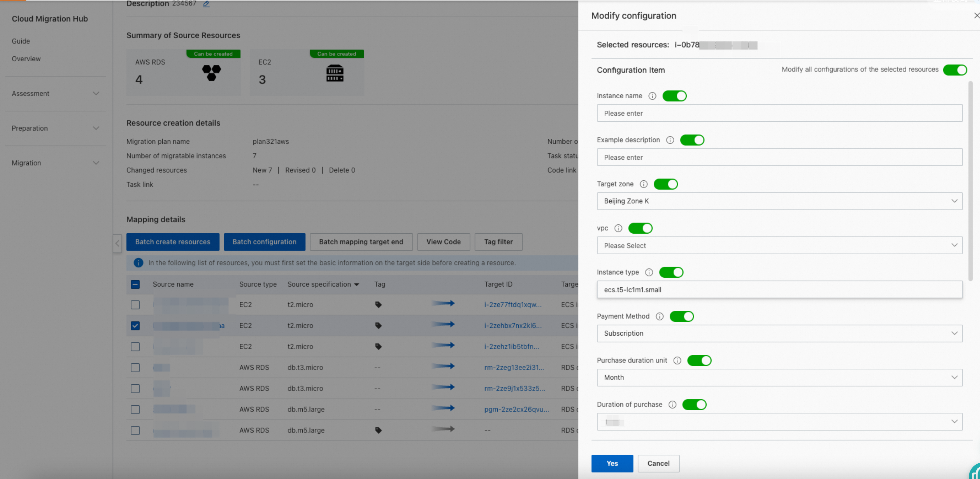The image size is (980, 479).
Task: Click the blue info icon in the resource notice banner
Action: [138, 263]
